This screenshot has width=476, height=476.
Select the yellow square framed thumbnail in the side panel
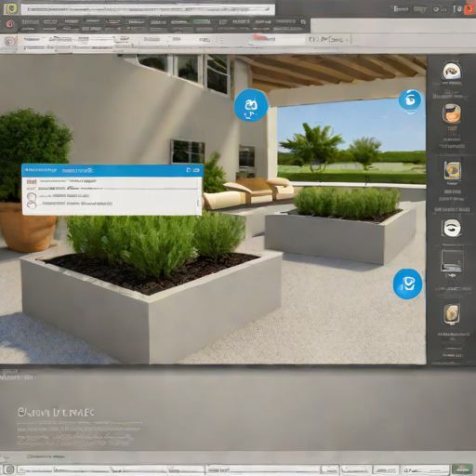click(x=452, y=170)
